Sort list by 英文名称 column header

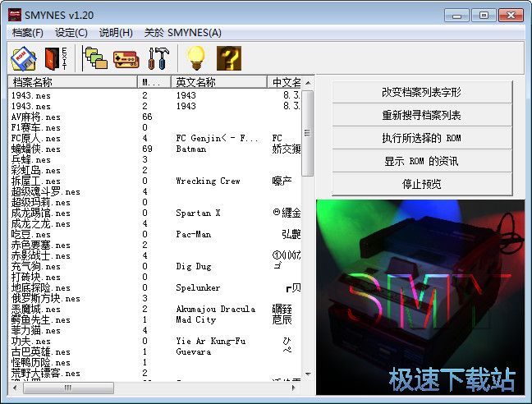coord(218,82)
